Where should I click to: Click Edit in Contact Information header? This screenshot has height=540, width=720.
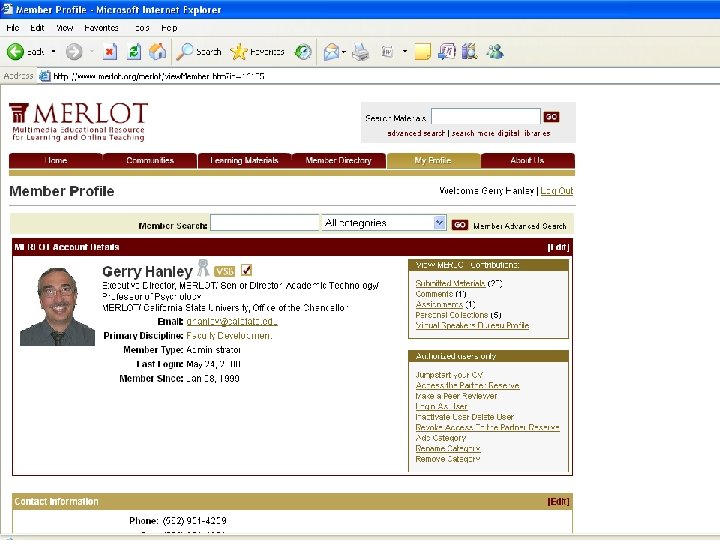558,502
